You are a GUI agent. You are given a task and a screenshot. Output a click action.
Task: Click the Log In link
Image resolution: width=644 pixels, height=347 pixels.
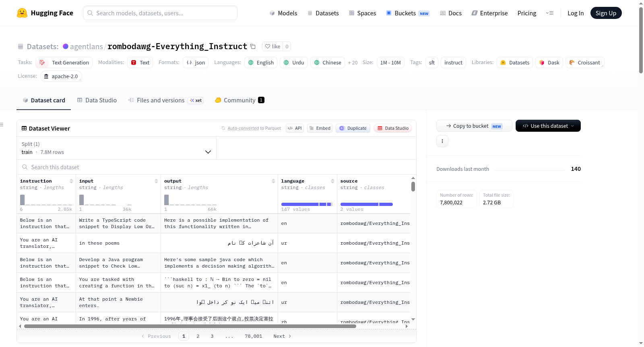[x=576, y=13]
